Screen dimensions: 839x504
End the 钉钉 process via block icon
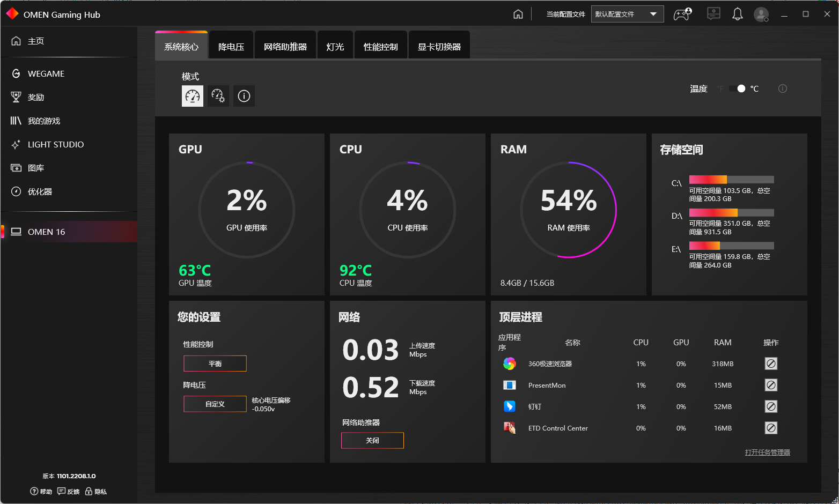click(x=771, y=406)
